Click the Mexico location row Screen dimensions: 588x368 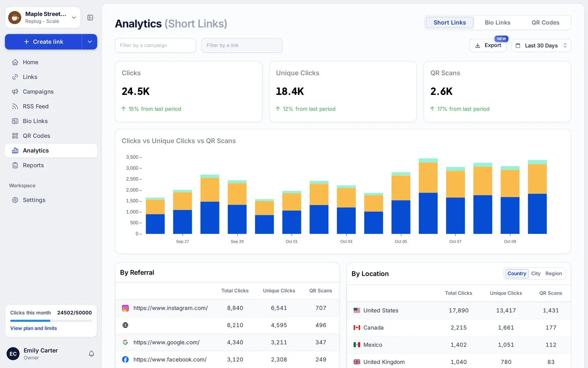tap(459, 345)
